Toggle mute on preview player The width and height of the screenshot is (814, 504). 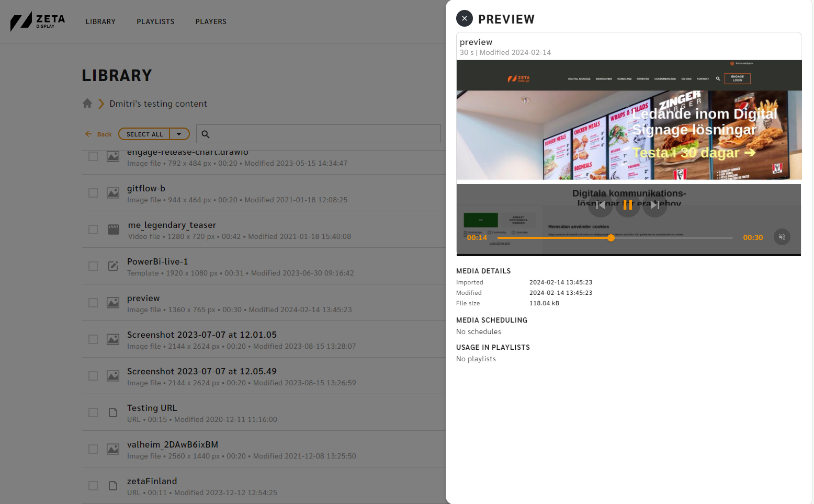[x=782, y=237]
